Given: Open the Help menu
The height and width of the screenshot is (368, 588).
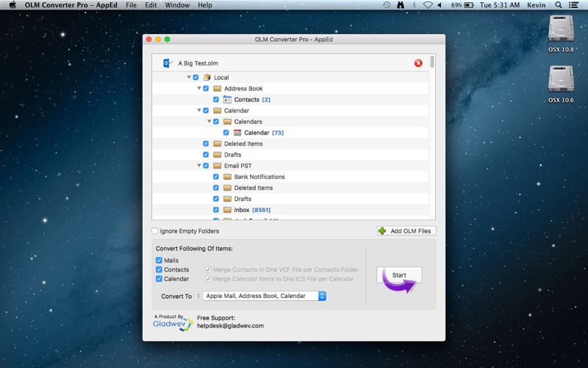Looking at the screenshot, I should 205,5.
